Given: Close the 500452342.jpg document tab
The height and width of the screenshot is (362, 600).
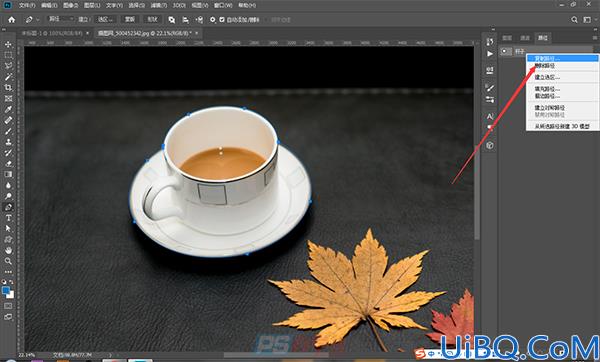Looking at the screenshot, I should [x=197, y=33].
